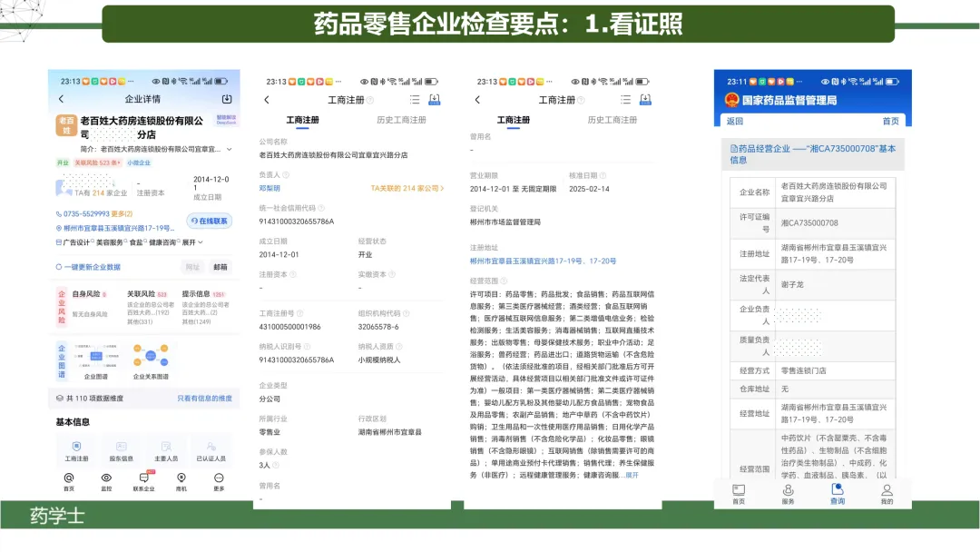
Task: Tap question-mark icon beside 统一社会信用代码
Action: point(321,208)
